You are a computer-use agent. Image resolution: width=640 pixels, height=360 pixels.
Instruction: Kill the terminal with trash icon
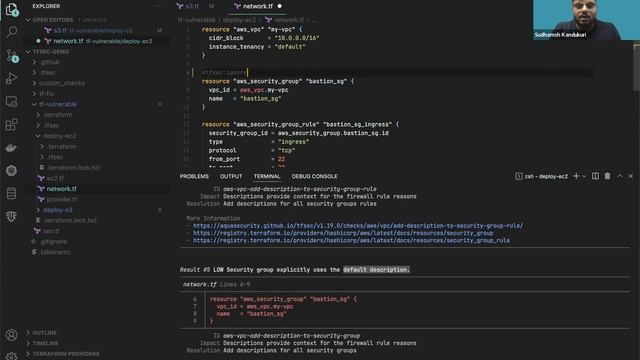pos(607,176)
